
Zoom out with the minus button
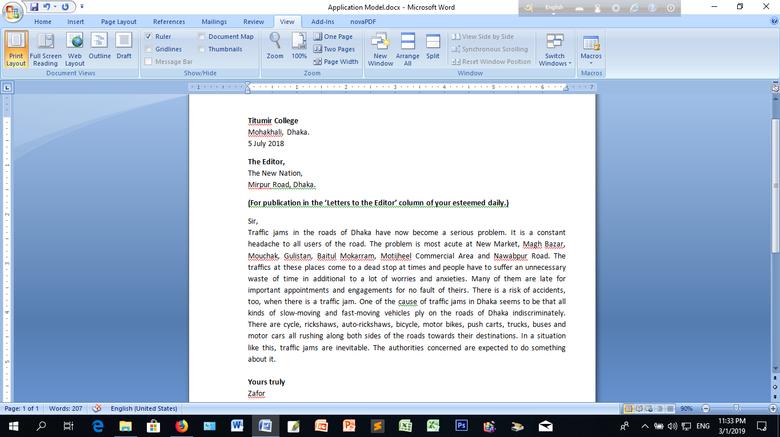pos(705,409)
